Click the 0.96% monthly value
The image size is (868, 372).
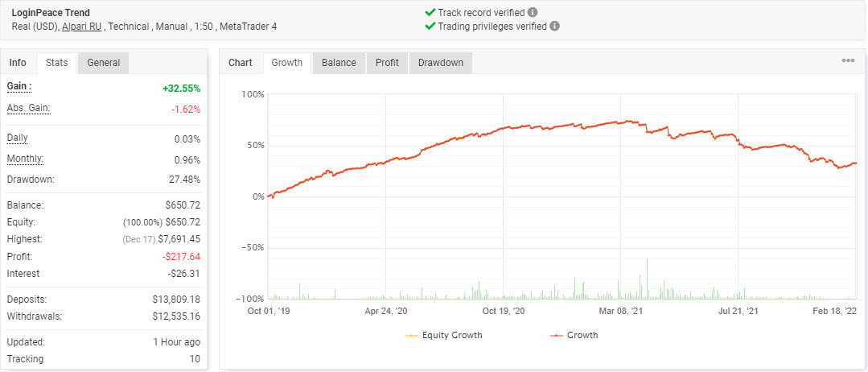coord(187,160)
